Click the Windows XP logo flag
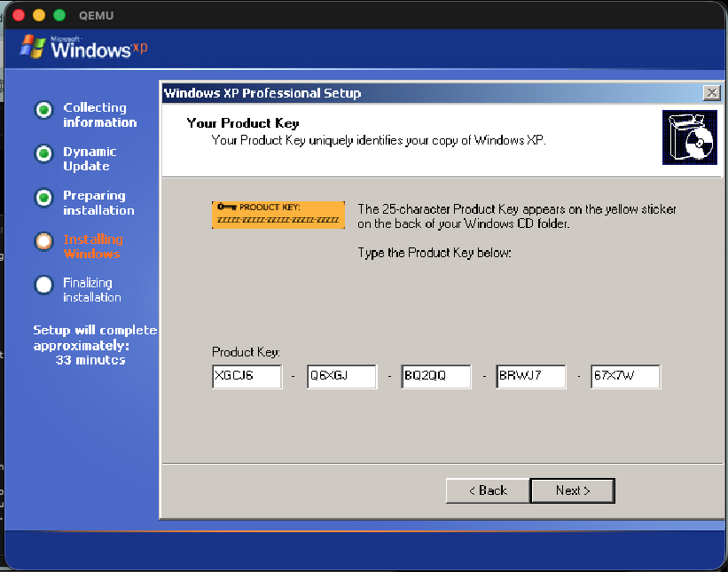Viewport: 728px width, 572px height. pyautogui.click(x=33, y=46)
